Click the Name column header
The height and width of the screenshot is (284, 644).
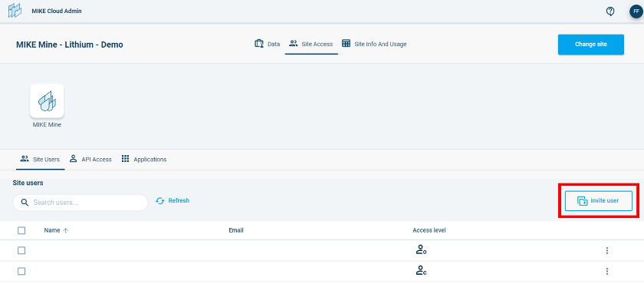point(52,230)
